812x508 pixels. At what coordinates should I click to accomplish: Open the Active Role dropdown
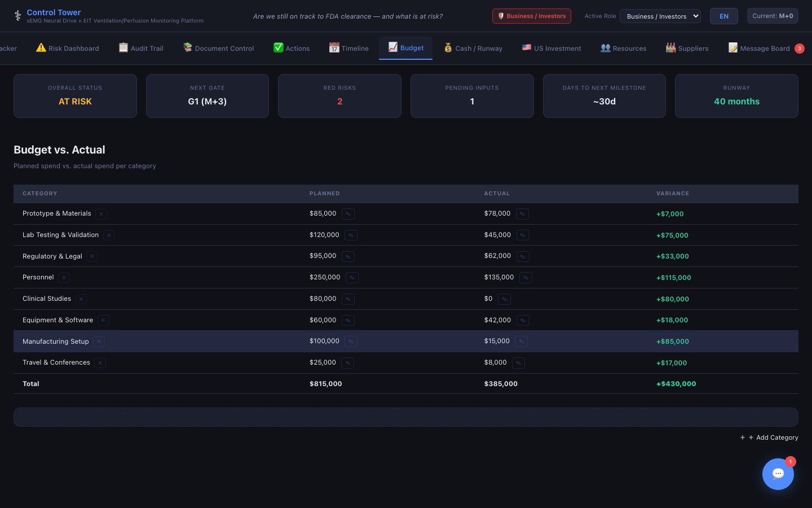[x=660, y=16]
